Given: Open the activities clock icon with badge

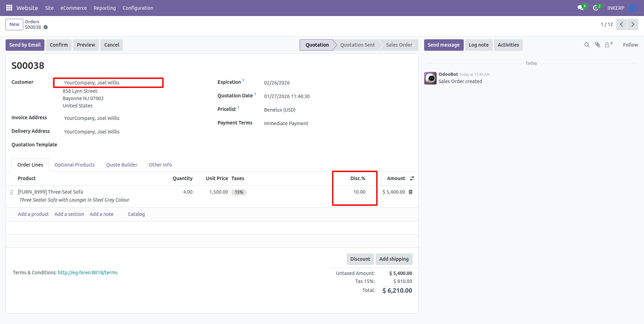Looking at the screenshot, I should pos(596,8).
